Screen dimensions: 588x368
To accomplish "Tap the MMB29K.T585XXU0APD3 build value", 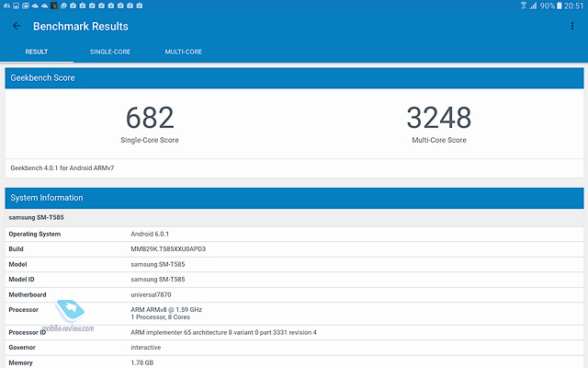I will 168,249.
